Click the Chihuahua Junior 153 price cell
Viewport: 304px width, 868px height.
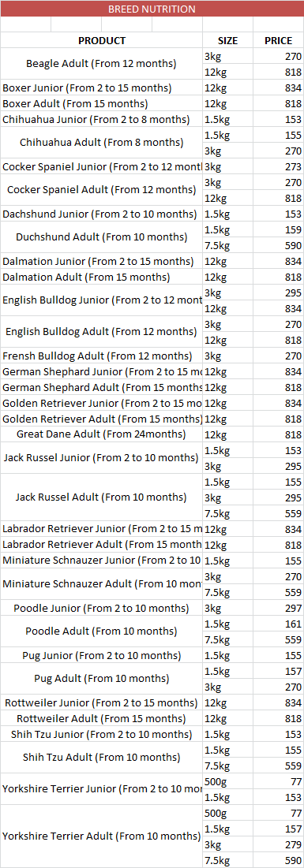click(279, 120)
